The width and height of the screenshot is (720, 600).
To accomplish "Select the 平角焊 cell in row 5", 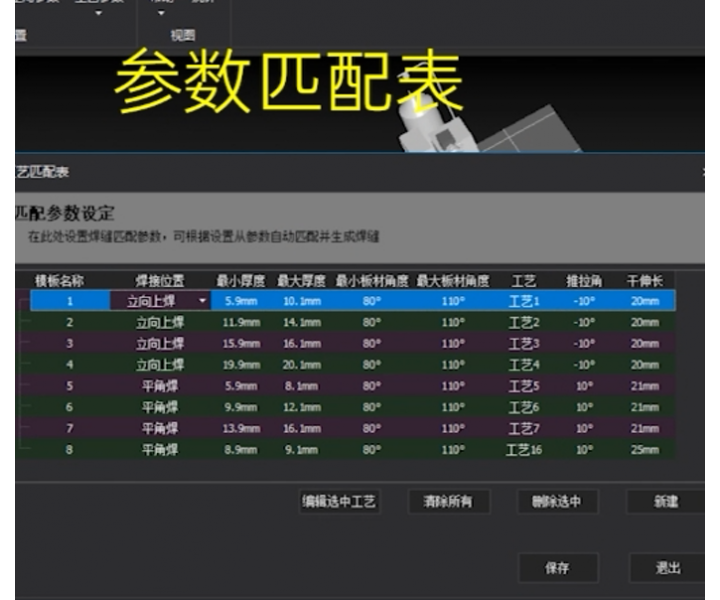I will pos(160,386).
